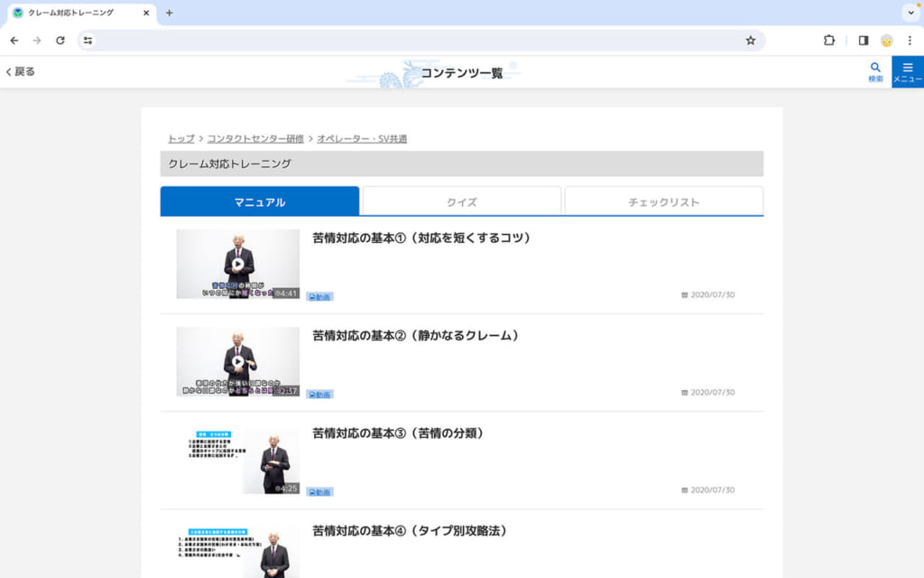924x578 pixels.
Task: Open the new tab plus button
Action: [169, 13]
